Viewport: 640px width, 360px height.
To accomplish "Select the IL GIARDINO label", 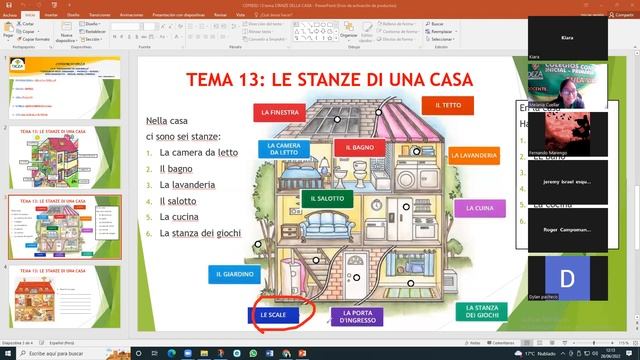I will (x=235, y=274).
